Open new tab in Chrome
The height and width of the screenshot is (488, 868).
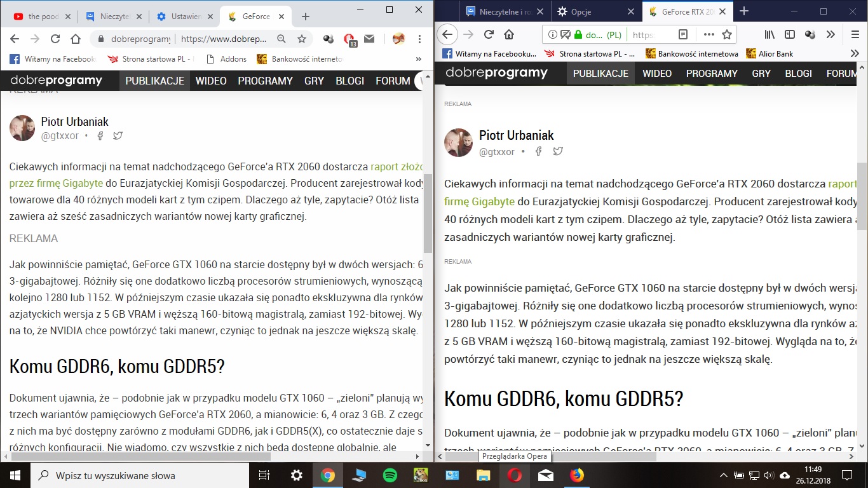point(306,16)
